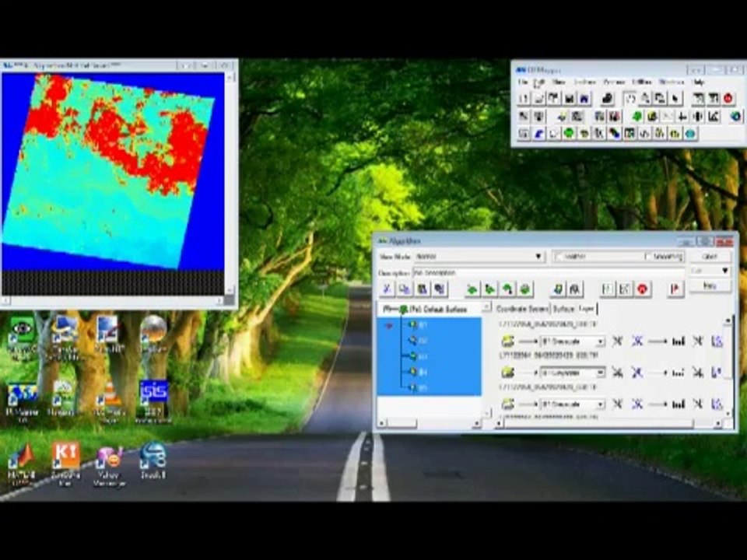Click the black save disk icon in ER Mapper
This screenshot has width=747, height=560.
click(569, 99)
